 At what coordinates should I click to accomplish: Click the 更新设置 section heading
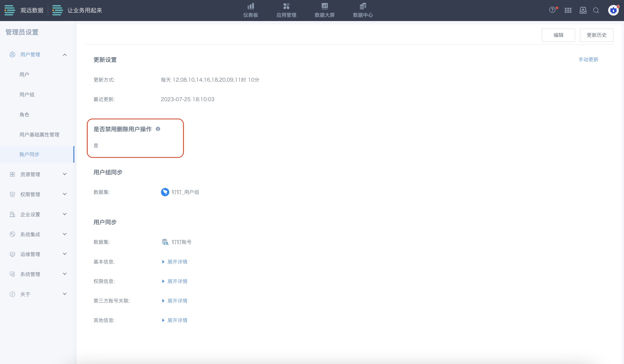point(105,60)
